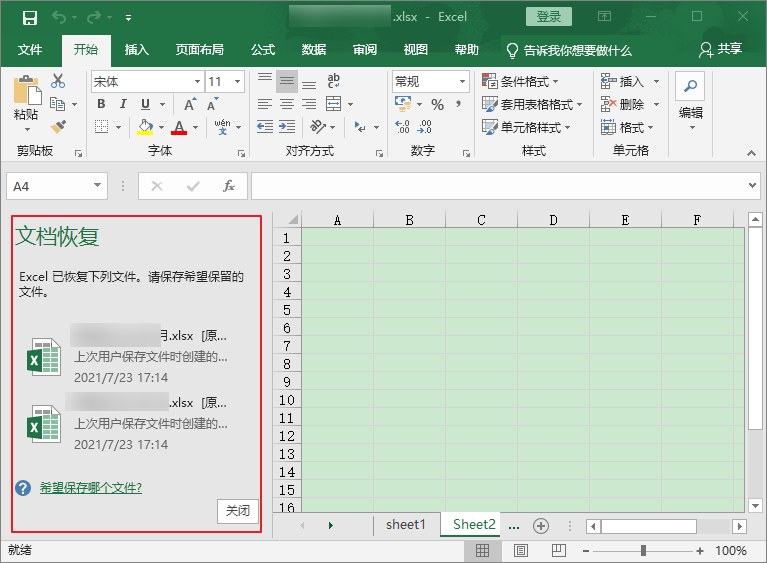Apply cell borders with the border icon
The height and width of the screenshot is (563, 767).
101,127
